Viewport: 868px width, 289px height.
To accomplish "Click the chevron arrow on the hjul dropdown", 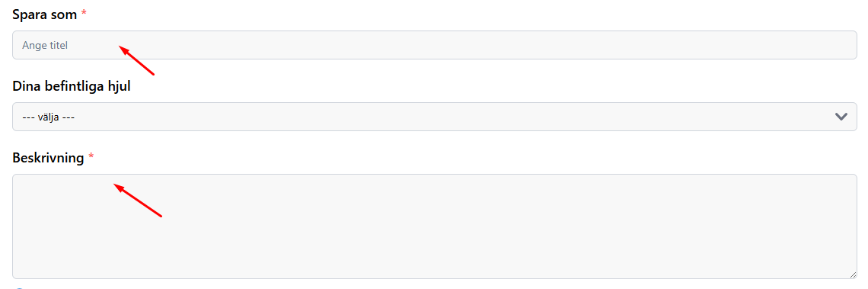I will (x=841, y=117).
